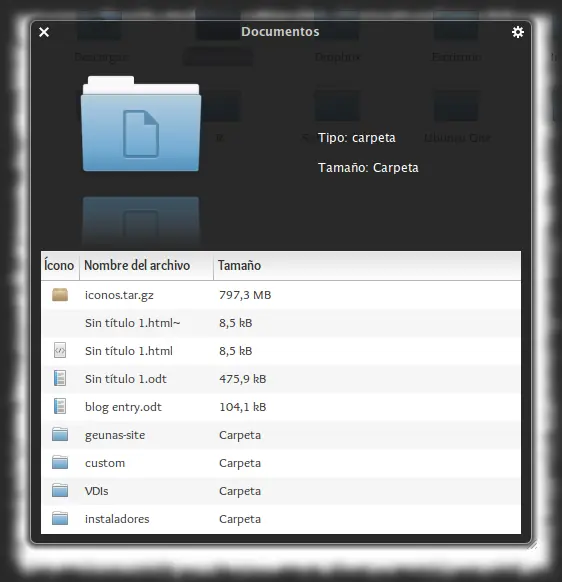This screenshot has height=582, width=562.
Task: Click the large Documentos folder preview icon
Action: point(141,124)
